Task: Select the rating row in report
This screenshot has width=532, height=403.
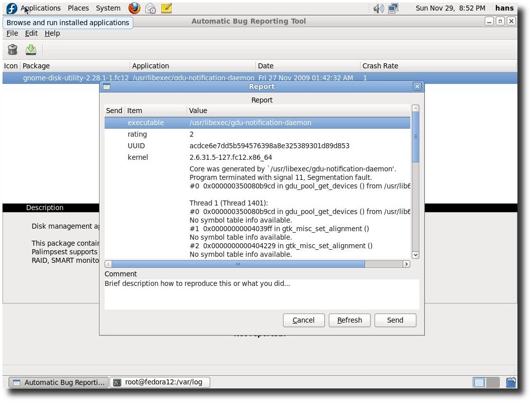Action: tap(257, 134)
